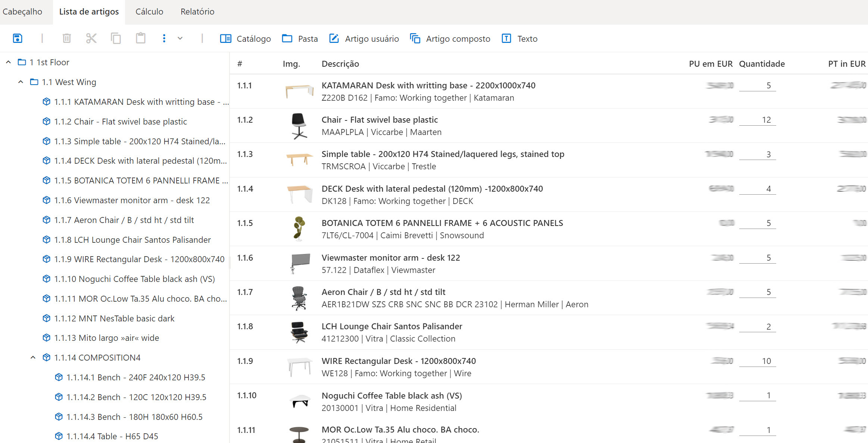The height and width of the screenshot is (443, 868).
Task: Click the cube icon of 1.1.3 Simple table
Action: click(46, 141)
